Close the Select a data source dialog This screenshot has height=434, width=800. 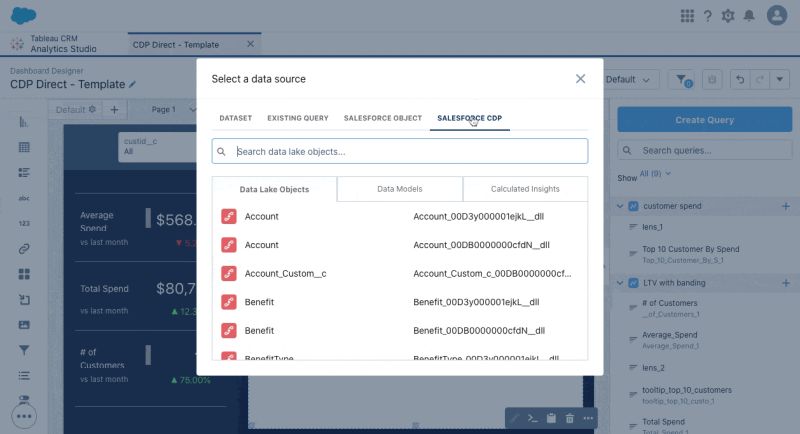point(581,79)
